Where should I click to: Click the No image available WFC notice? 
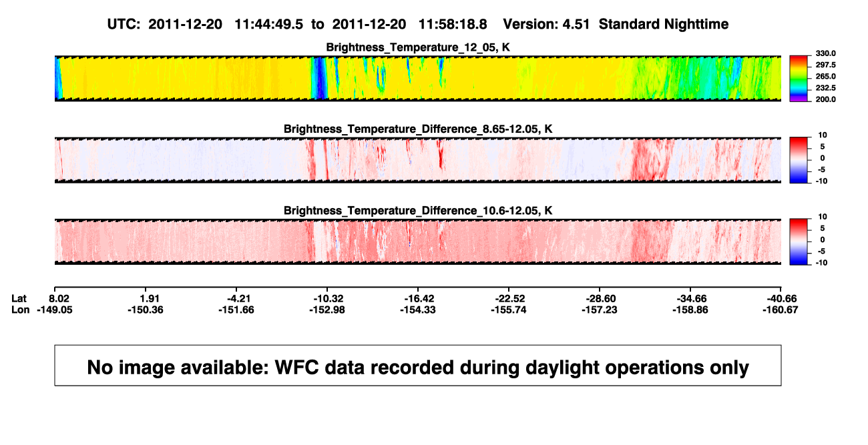pos(418,366)
